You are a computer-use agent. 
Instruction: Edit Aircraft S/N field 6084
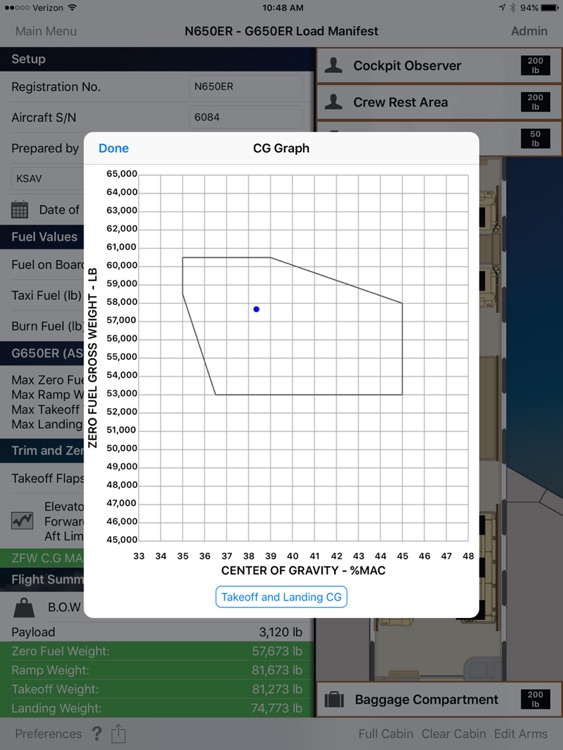(246, 117)
